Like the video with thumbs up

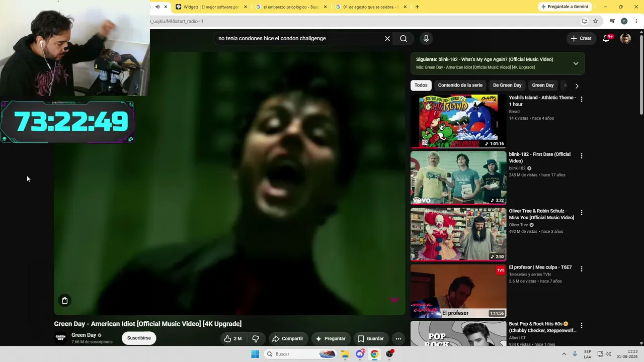tap(232, 338)
